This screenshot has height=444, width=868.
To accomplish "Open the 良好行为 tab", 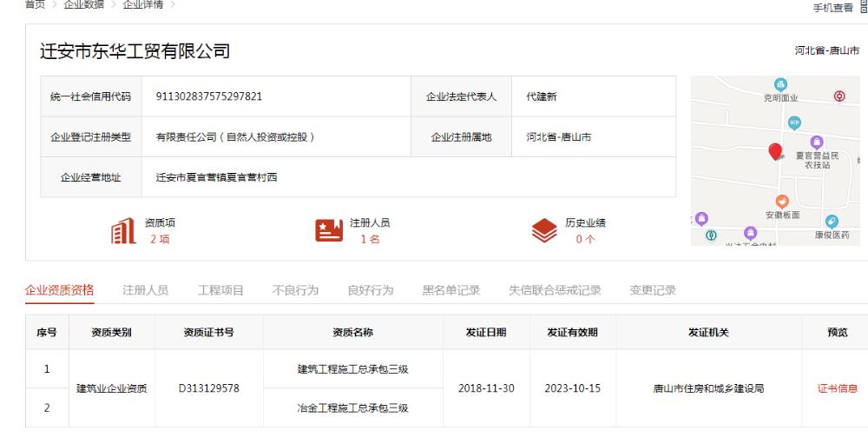I will pos(370,290).
